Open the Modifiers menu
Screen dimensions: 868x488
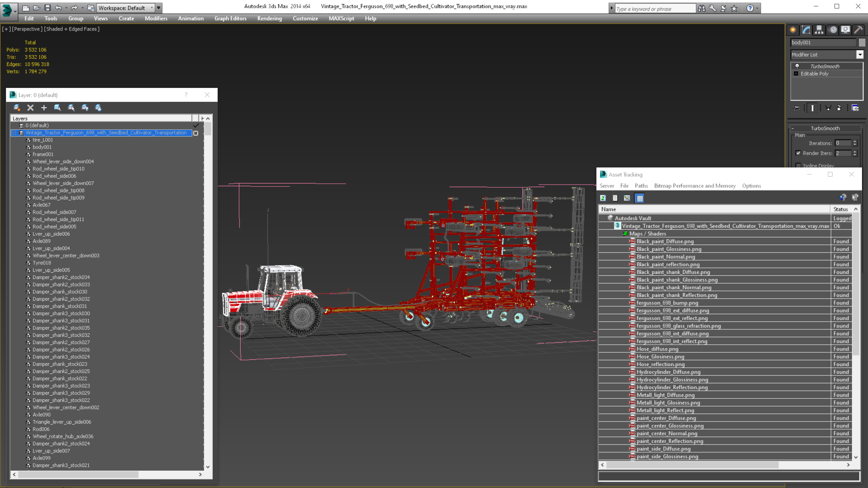pyautogui.click(x=156, y=18)
